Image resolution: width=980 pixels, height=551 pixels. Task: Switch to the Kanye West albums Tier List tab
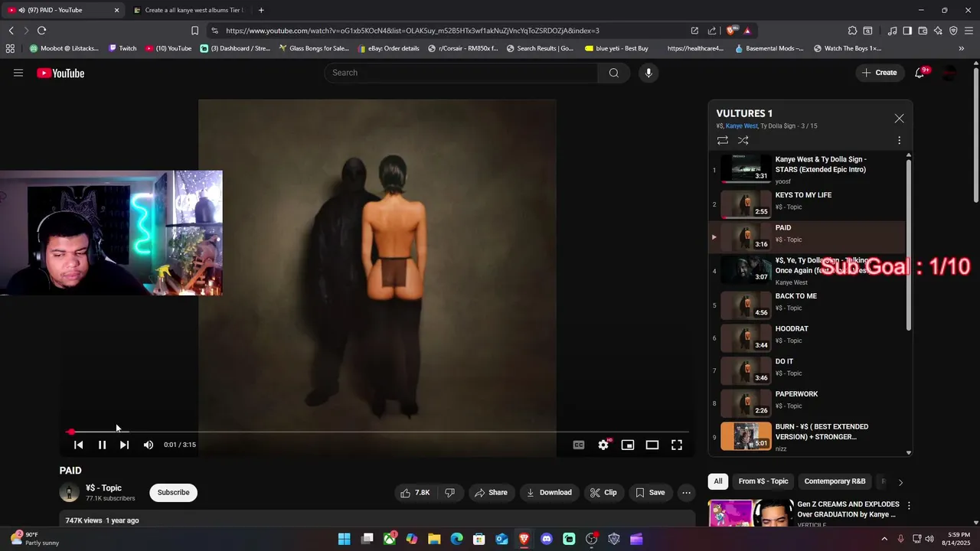coord(188,10)
